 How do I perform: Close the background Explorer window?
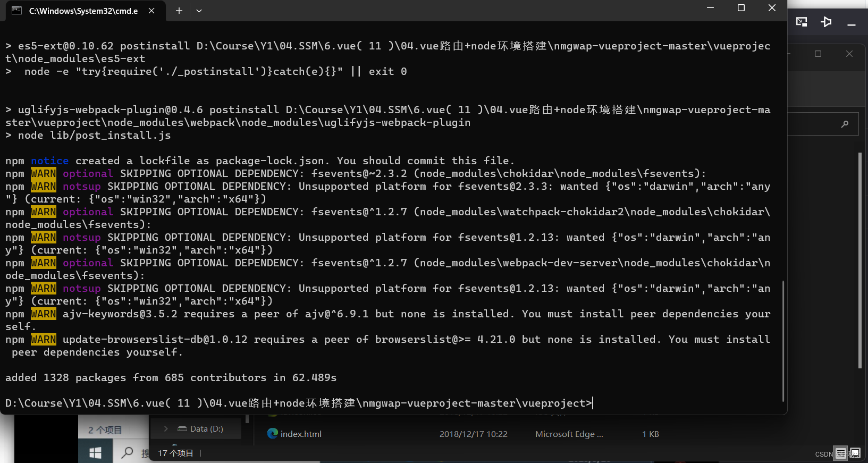849,54
